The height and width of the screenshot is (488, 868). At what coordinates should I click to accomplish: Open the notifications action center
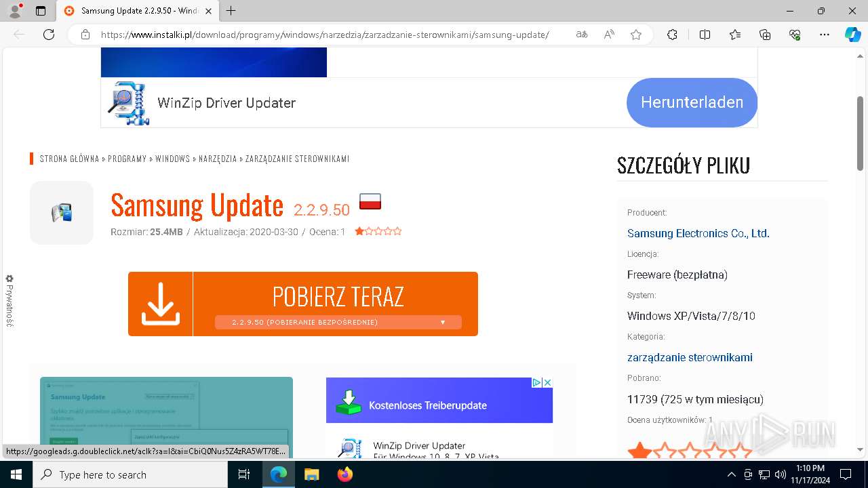tap(846, 474)
